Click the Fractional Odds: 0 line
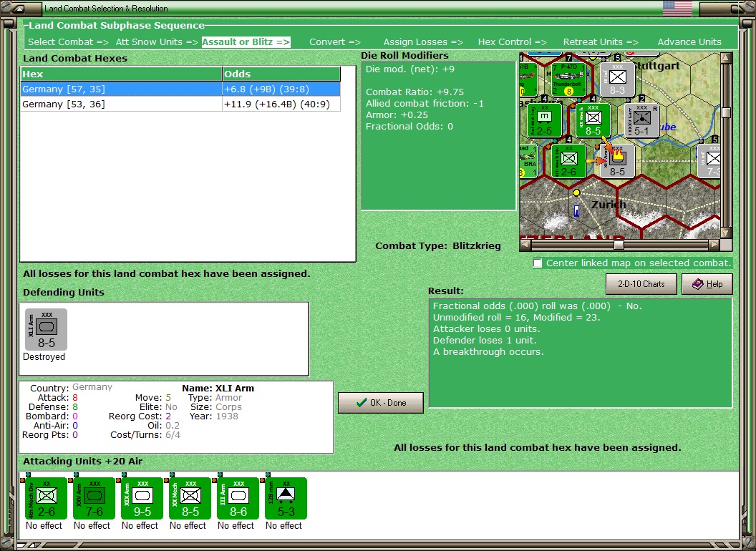756x551 pixels. 409,127
